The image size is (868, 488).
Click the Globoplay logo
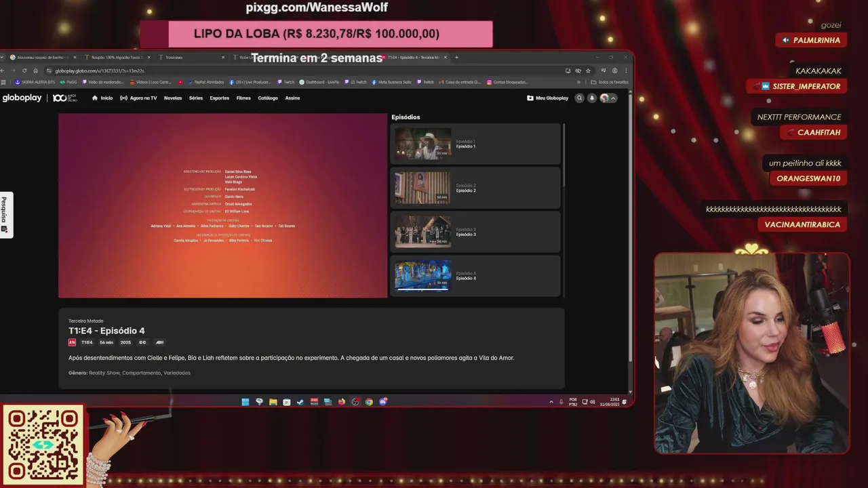pyautogui.click(x=22, y=98)
